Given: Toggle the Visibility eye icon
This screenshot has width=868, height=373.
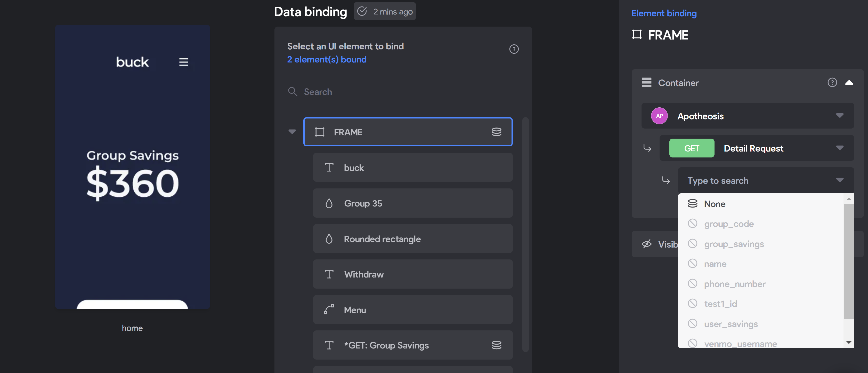Looking at the screenshot, I should 646,244.
